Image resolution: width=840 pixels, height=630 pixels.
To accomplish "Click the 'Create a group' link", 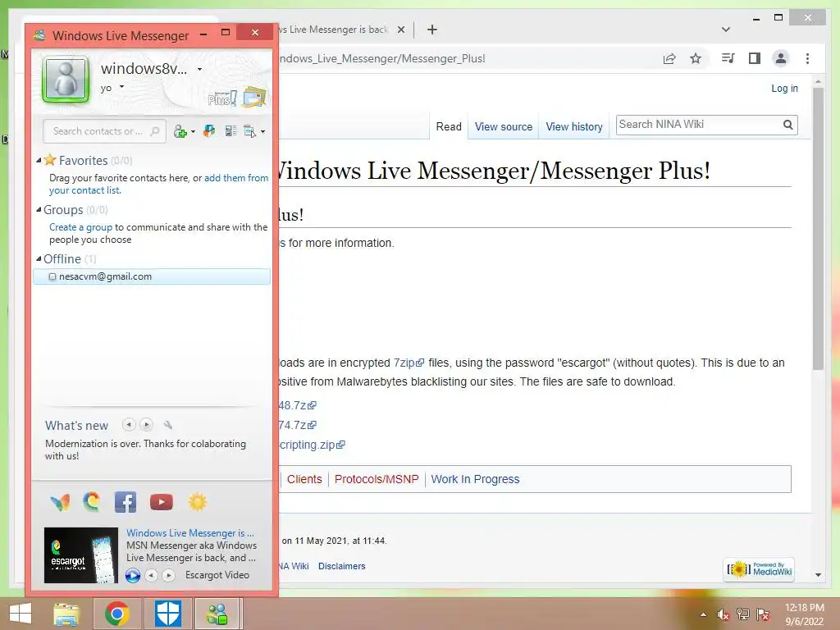I will click(x=81, y=227).
